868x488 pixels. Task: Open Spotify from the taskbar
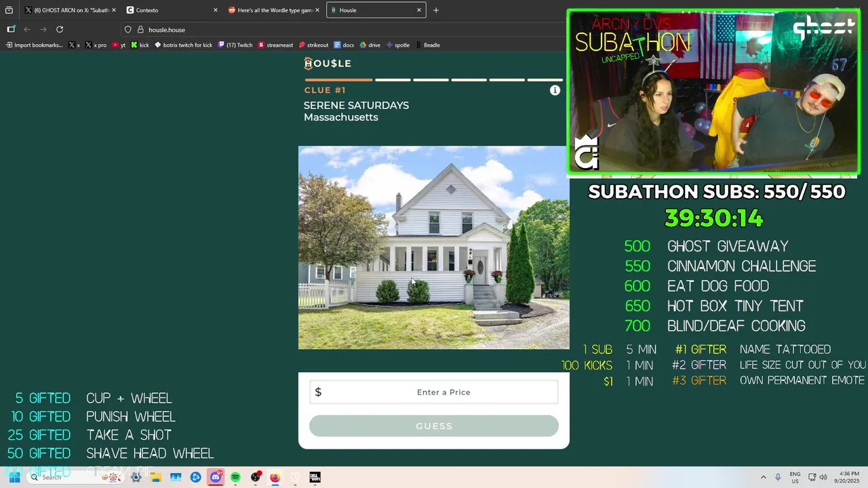(235, 477)
